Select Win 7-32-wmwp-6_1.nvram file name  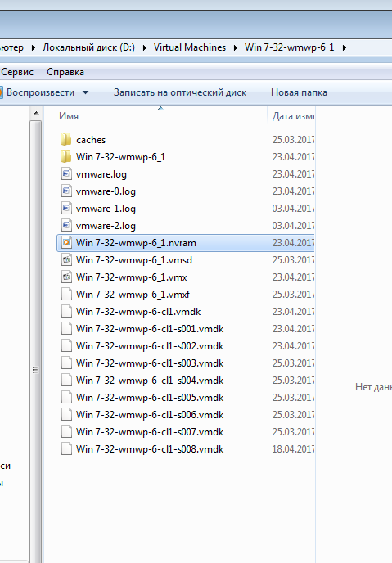[x=136, y=243]
